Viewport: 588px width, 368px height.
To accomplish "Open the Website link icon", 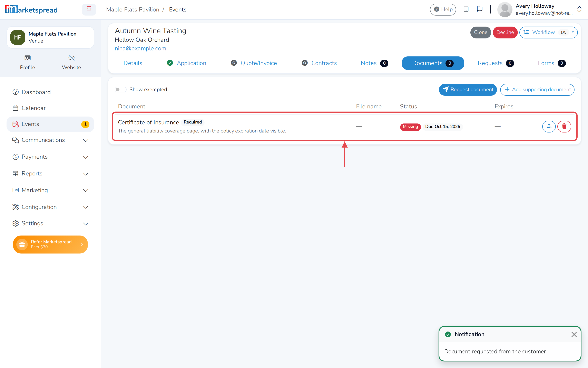I will click(x=71, y=62).
